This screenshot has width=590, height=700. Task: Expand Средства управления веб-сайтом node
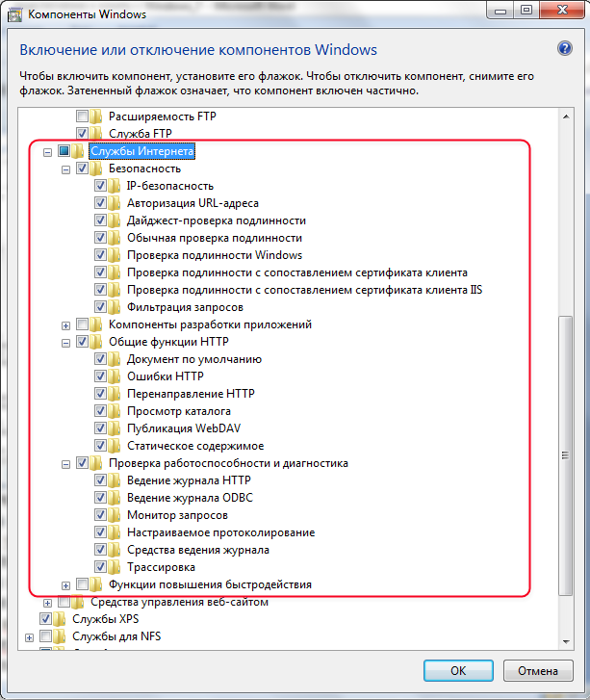(47, 603)
